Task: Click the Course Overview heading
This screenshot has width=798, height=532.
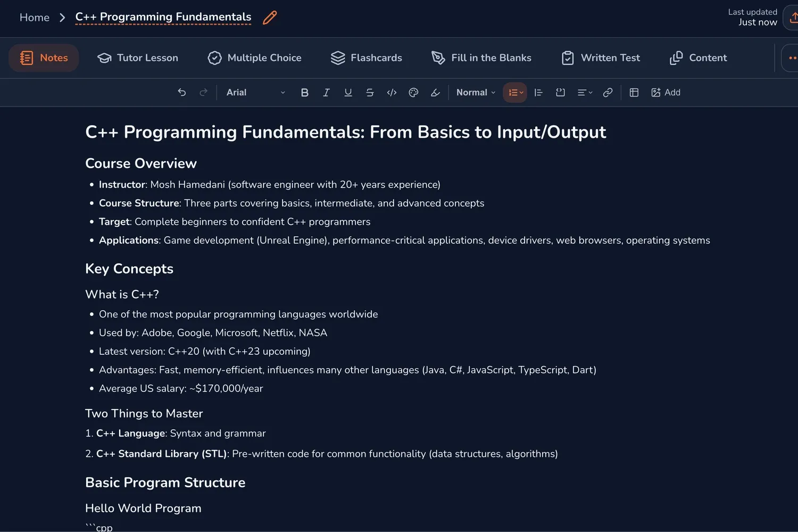Action: 141,163
